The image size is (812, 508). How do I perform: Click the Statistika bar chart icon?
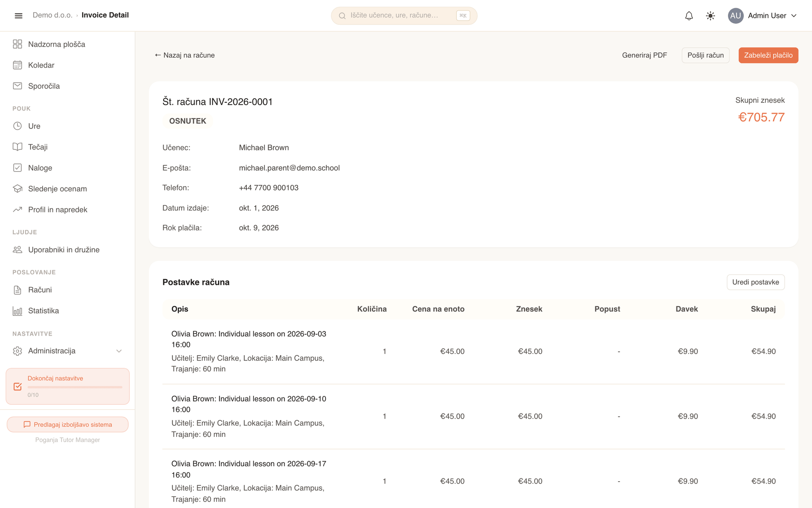(17, 311)
